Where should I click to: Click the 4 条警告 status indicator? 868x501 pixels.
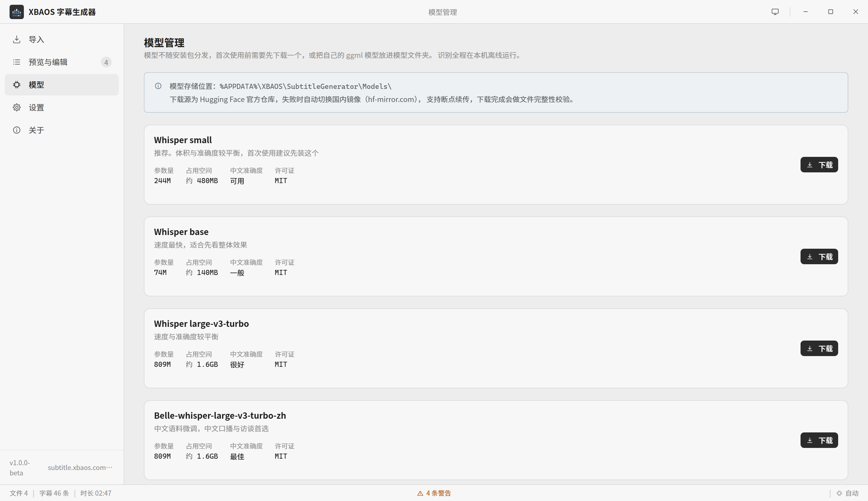(434, 493)
